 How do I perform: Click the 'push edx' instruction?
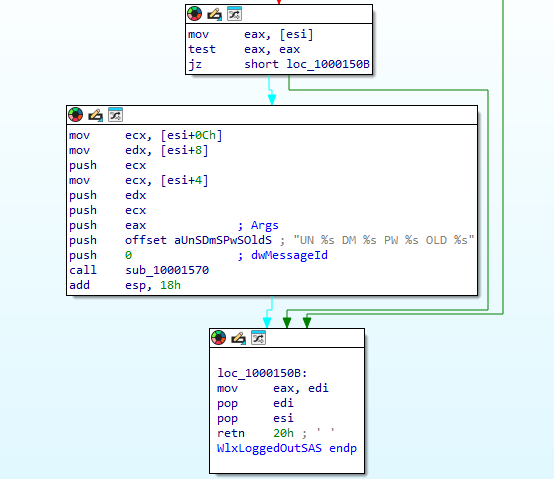(x=108, y=195)
